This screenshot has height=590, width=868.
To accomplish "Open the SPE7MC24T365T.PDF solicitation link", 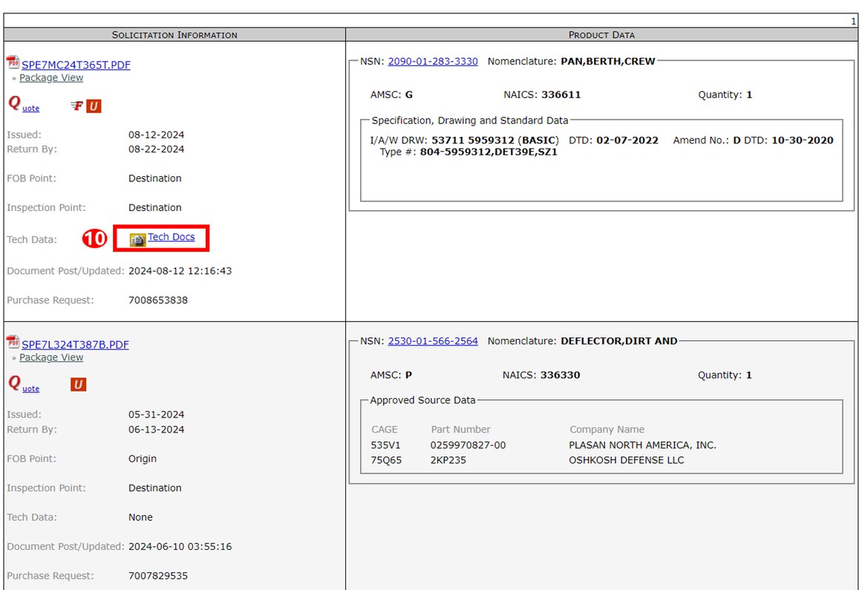I will tap(76, 65).
